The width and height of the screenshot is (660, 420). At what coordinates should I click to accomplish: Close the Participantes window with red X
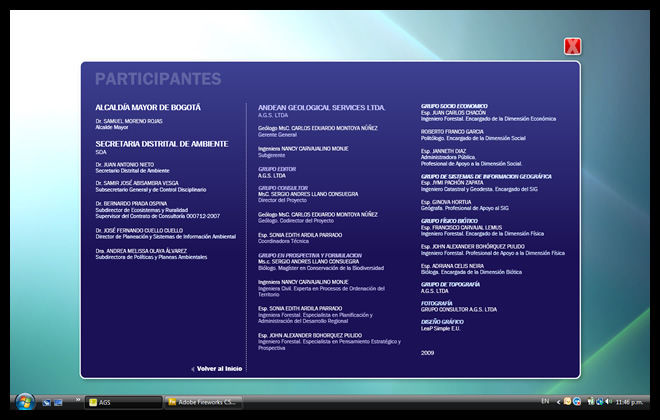[x=572, y=46]
